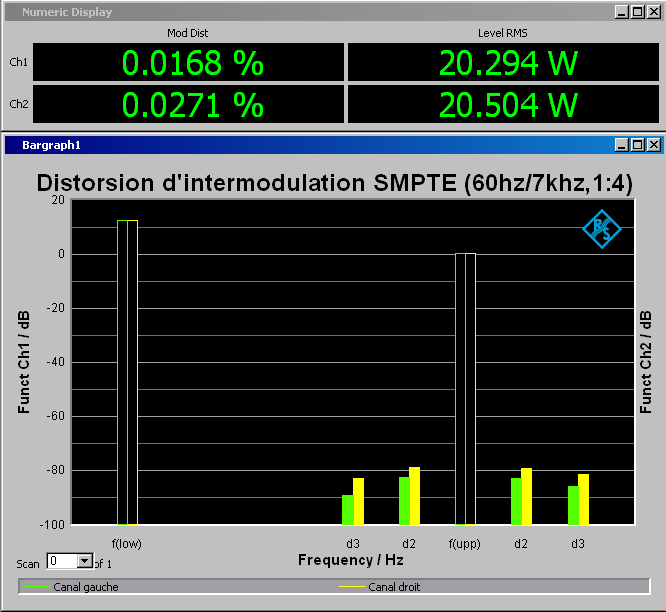Click the Funct Ch2 / dB axis title
This screenshot has height=612, width=666.
tap(645, 362)
